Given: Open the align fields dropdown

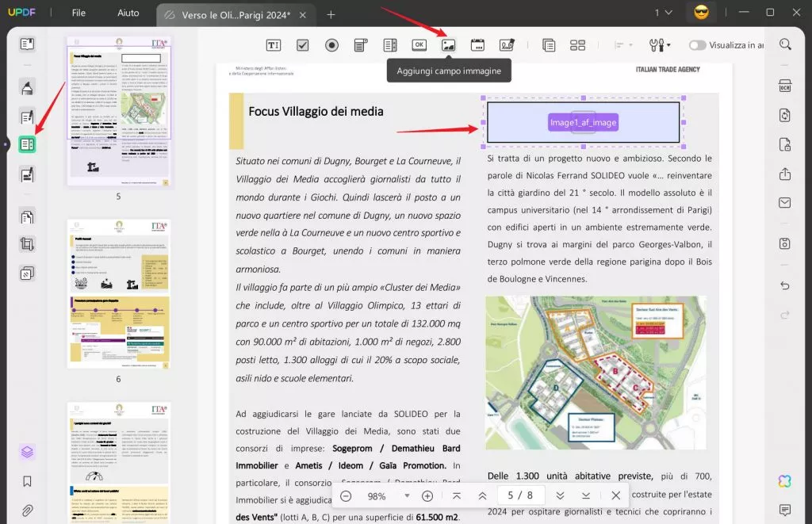Looking at the screenshot, I should [623, 45].
